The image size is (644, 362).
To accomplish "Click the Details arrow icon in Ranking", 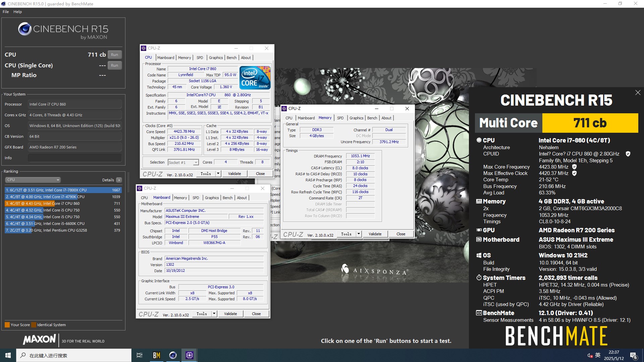I will pyautogui.click(x=119, y=180).
